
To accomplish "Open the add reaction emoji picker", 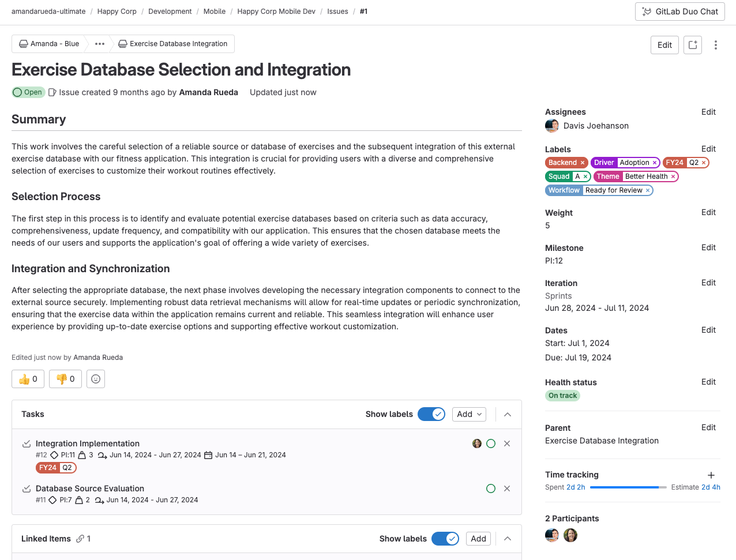I will point(96,379).
